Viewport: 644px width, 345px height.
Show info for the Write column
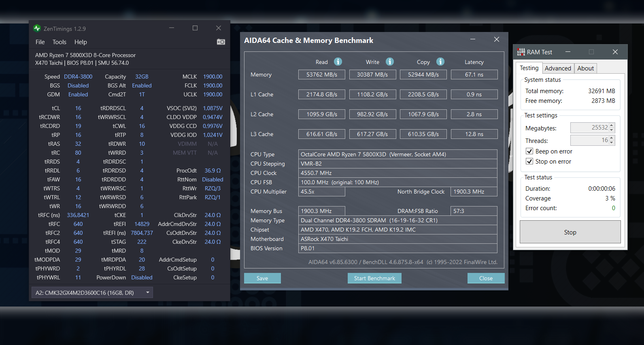pyautogui.click(x=390, y=62)
